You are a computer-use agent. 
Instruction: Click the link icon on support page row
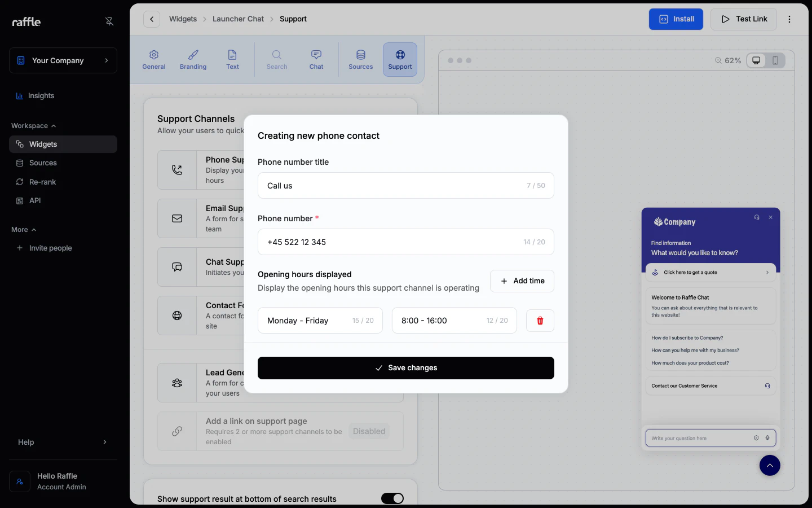177,431
